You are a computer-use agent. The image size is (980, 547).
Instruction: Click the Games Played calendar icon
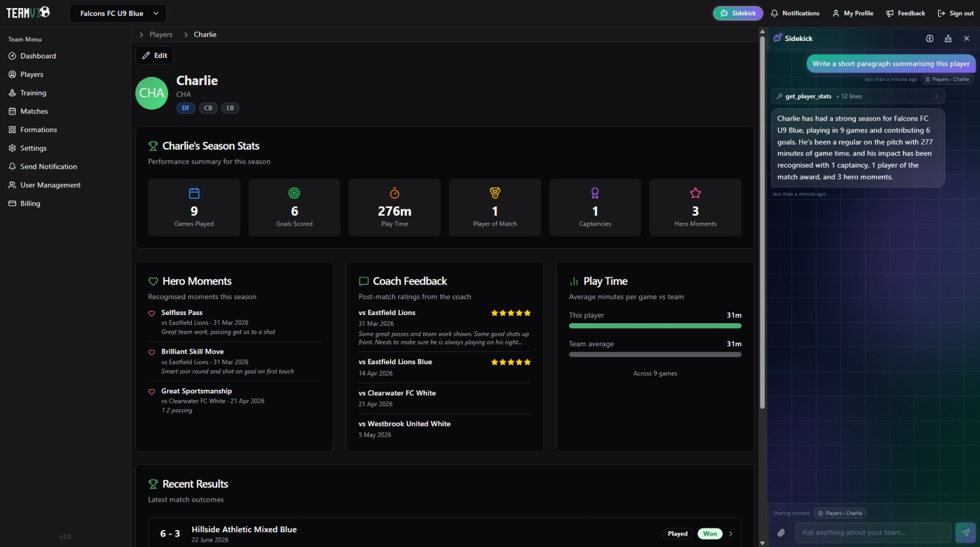194,193
